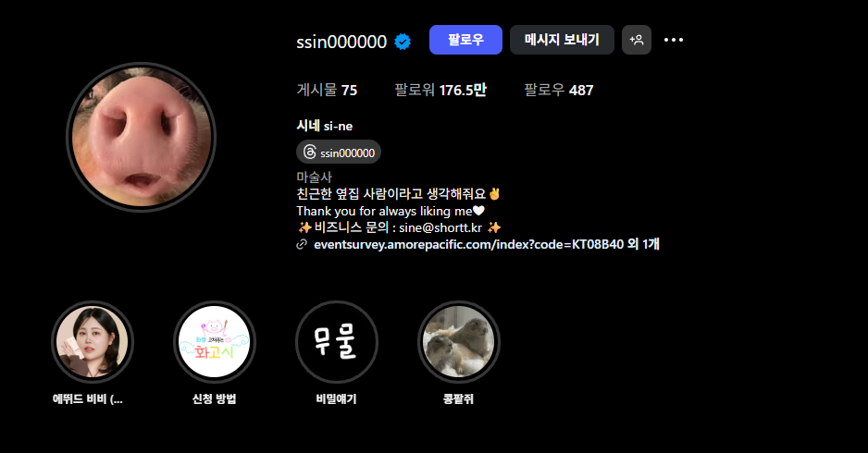Open the 콩팥쥐 story highlight
This screenshot has height=453, width=868.
(x=458, y=342)
